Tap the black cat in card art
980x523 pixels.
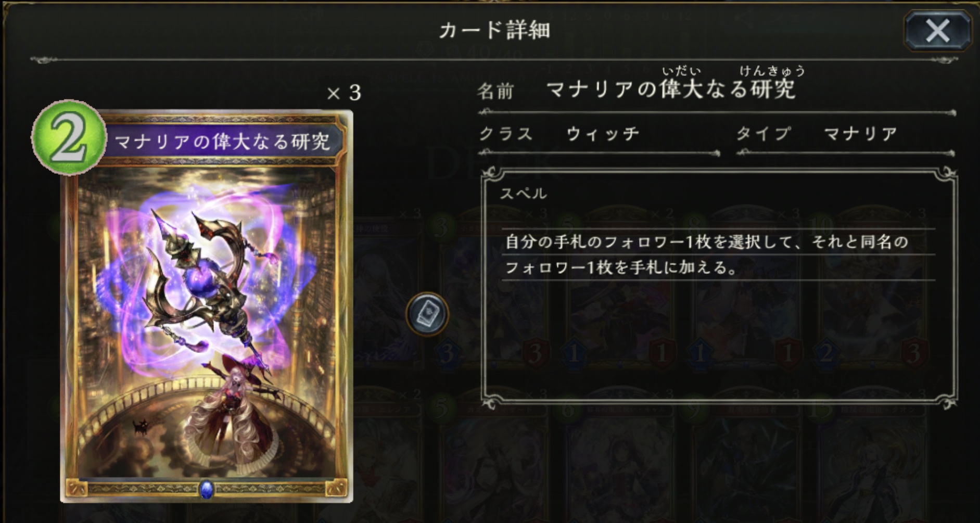coord(141,427)
